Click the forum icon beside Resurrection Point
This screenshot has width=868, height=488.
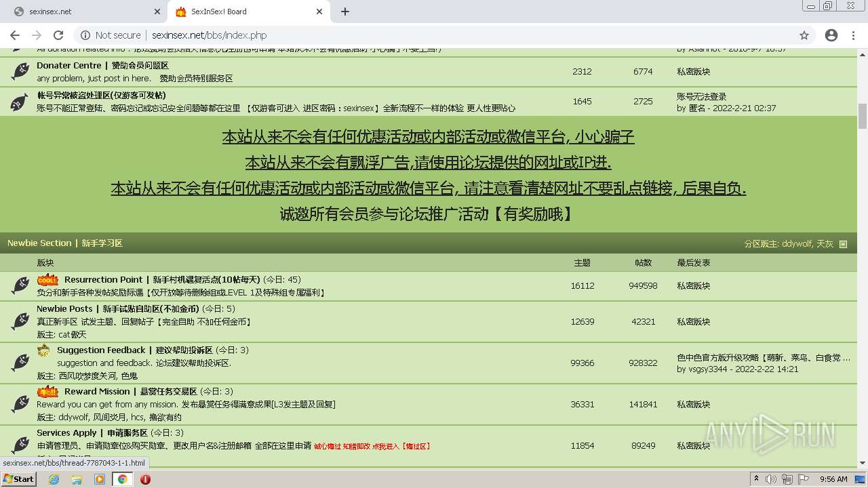[20, 285]
